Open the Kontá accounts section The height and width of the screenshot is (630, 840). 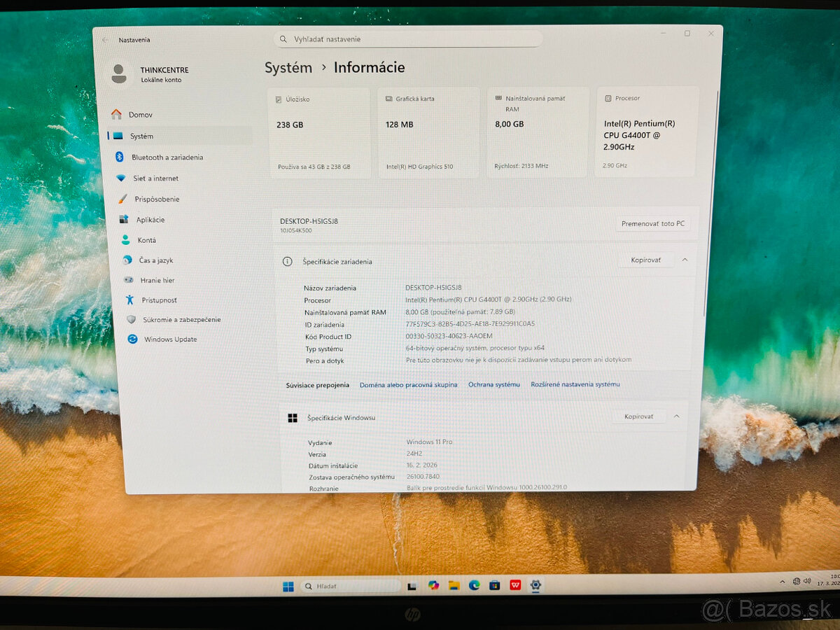pos(147,240)
